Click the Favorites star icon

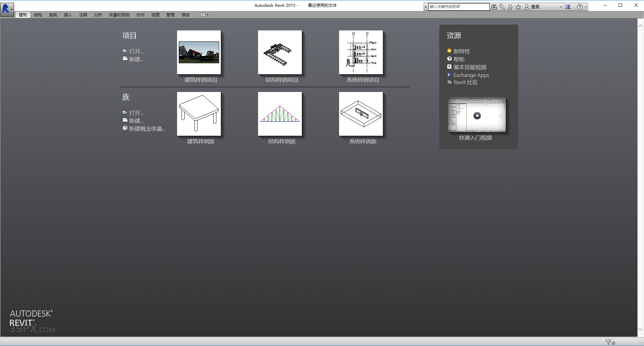[519, 6]
